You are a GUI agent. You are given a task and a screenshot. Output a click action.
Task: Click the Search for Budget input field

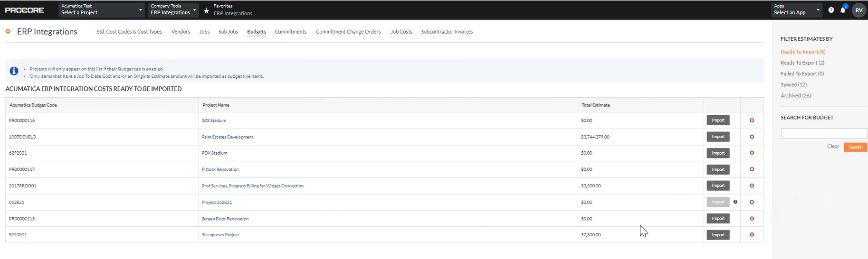point(824,133)
